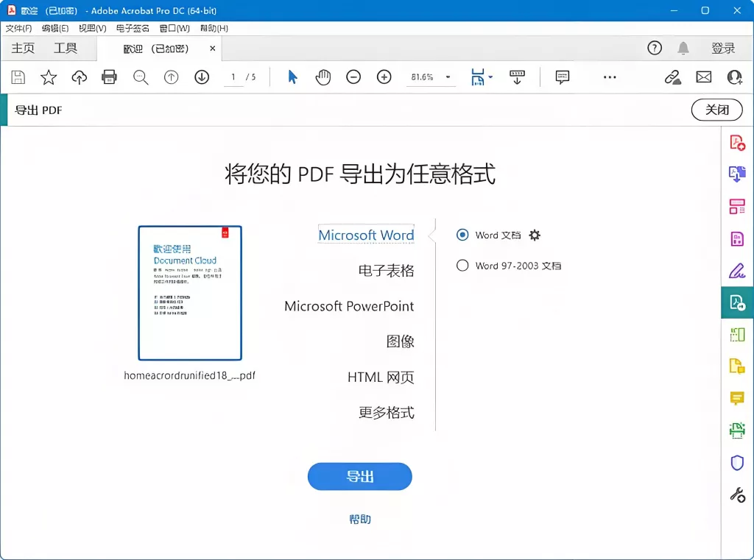The width and height of the screenshot is (754, 560).
Task: Select the Word 文档 radio button
Action: click(x=462, y=235)
